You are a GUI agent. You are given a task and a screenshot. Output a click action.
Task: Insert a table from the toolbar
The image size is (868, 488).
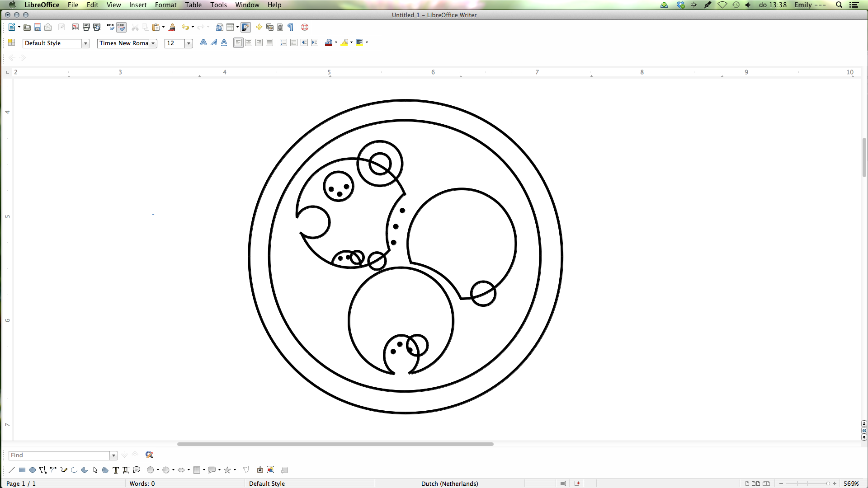coord(230,28)
